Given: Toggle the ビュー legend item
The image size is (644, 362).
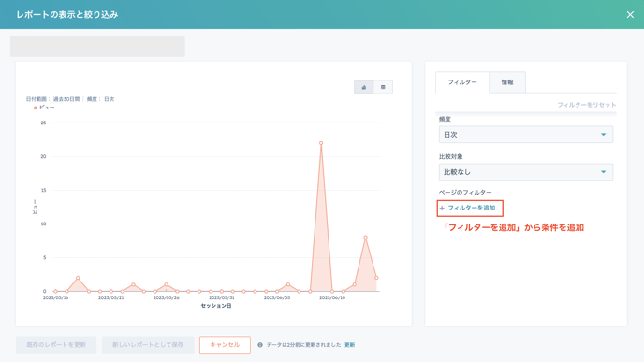Looking at the screenshot, I should click(44, 108).
